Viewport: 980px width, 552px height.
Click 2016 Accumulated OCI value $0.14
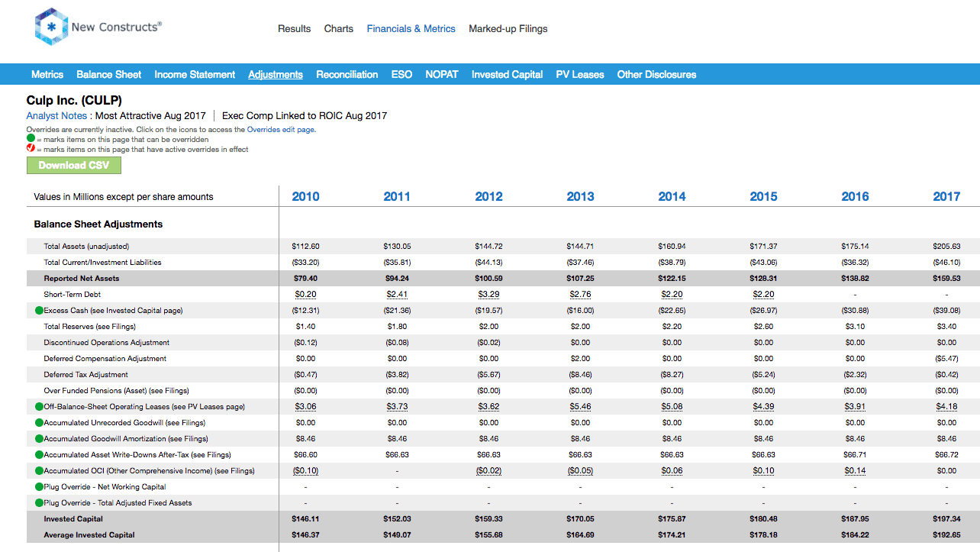pos(855,471)
